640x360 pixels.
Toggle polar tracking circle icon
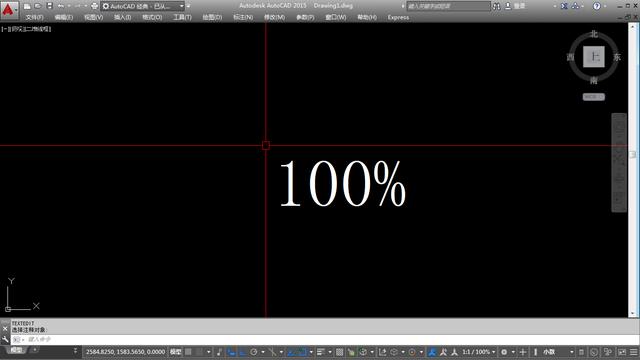[x=254, y=352]
